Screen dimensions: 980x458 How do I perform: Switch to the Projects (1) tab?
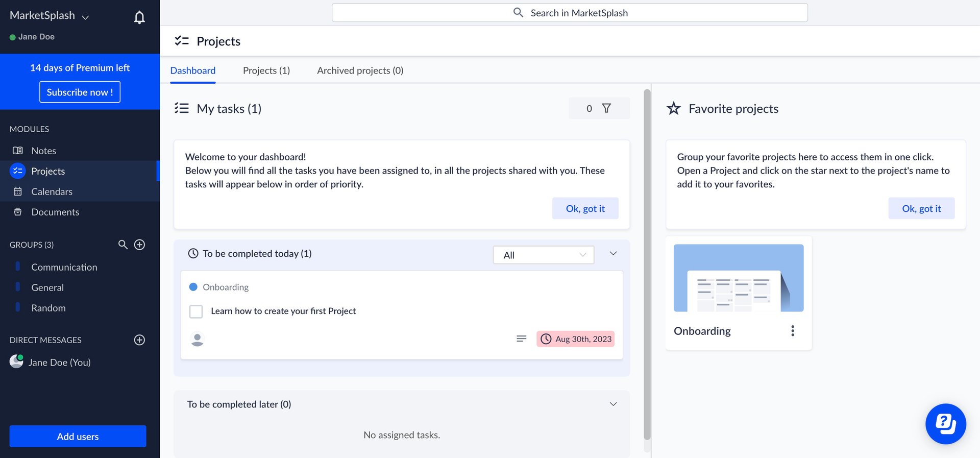pos(266,70)
